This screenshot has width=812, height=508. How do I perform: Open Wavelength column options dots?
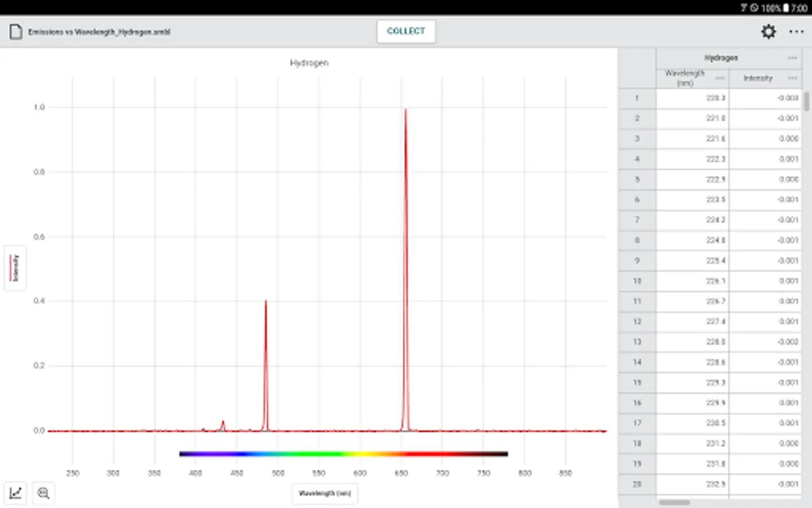720,78
